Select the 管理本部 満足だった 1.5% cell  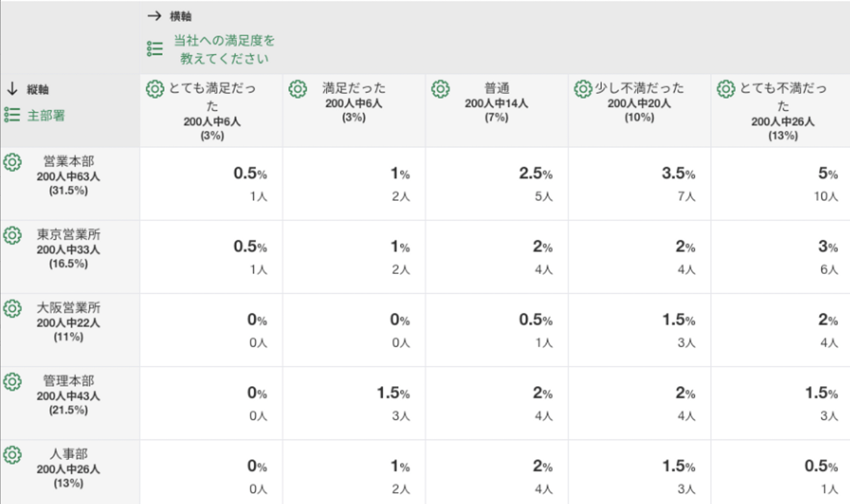[354, 403]
